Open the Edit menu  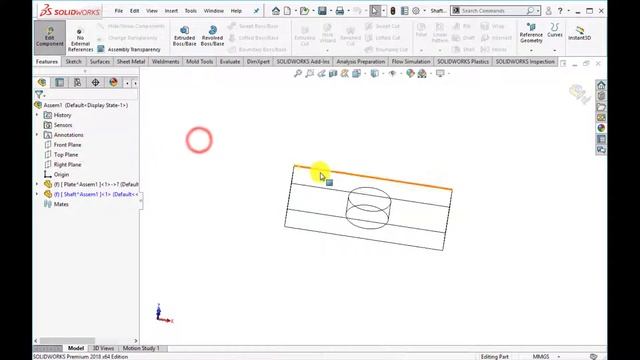coord(134,11)
